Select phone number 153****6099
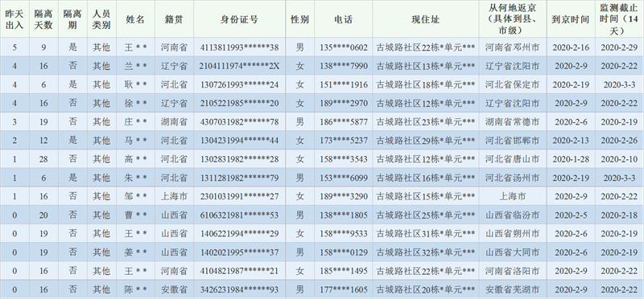The height and width of the screenshot is (299, 644). coord(344,178)
